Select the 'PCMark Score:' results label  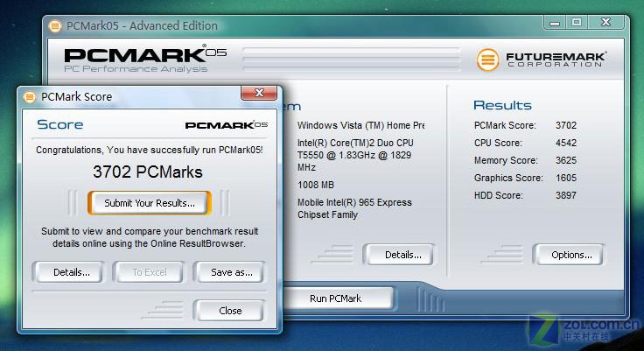(x=505, y=125)
